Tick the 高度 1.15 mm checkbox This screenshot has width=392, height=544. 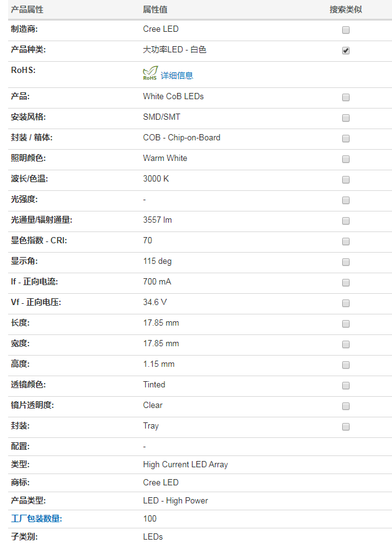[345, 365]
